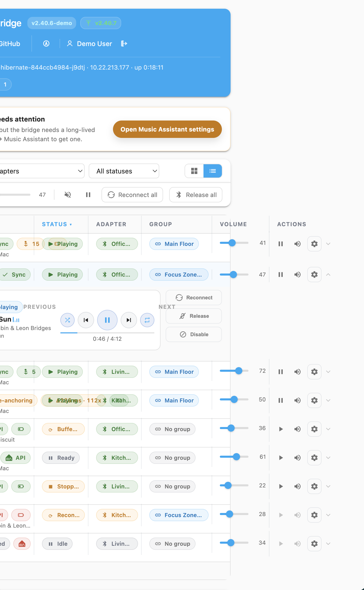Mute the device at volume 36
The width and height of the screenshot is (364, 590).
[x=297, y=429]
